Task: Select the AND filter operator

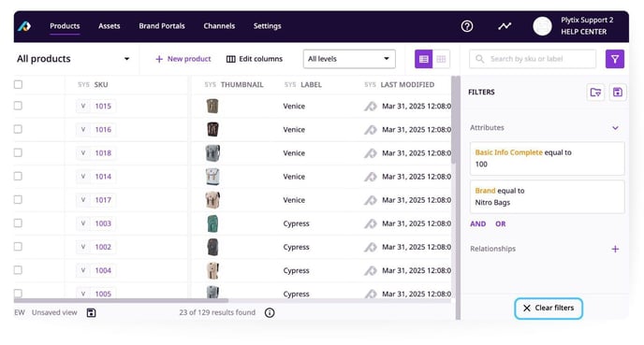Action: pos(477,224)
